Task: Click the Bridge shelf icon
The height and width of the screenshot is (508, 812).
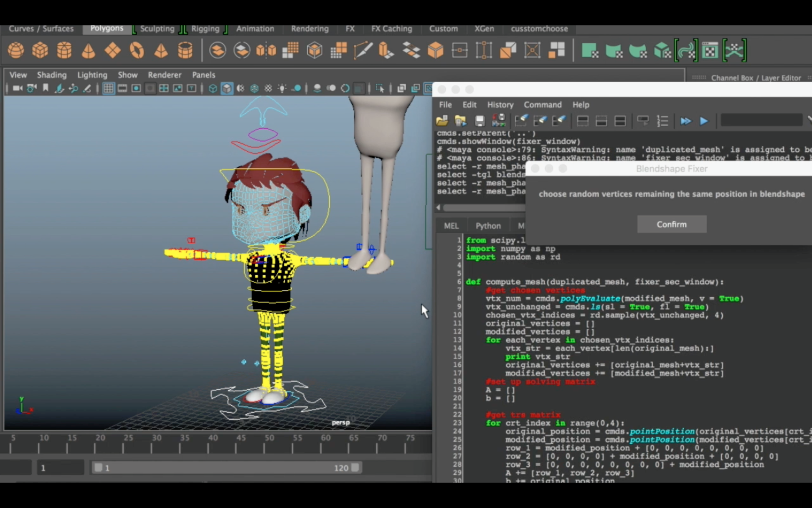Action: click(x=411, y=51)
